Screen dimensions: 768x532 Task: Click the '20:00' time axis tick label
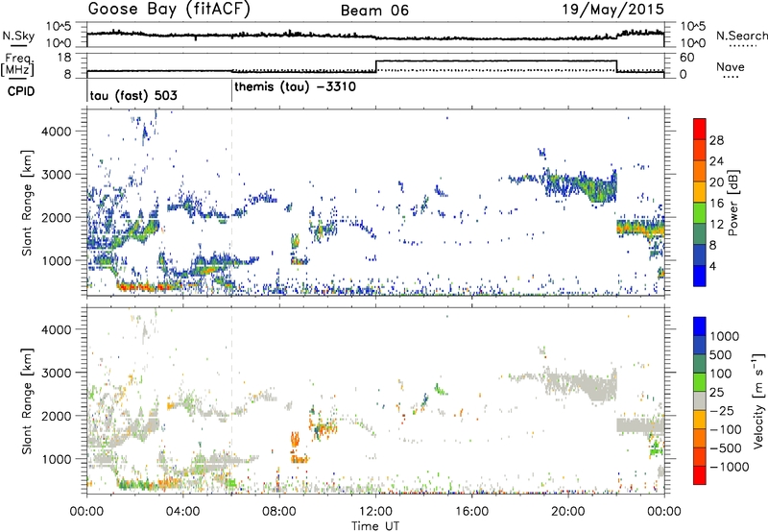pyautogui.click(x=567, y=512)
